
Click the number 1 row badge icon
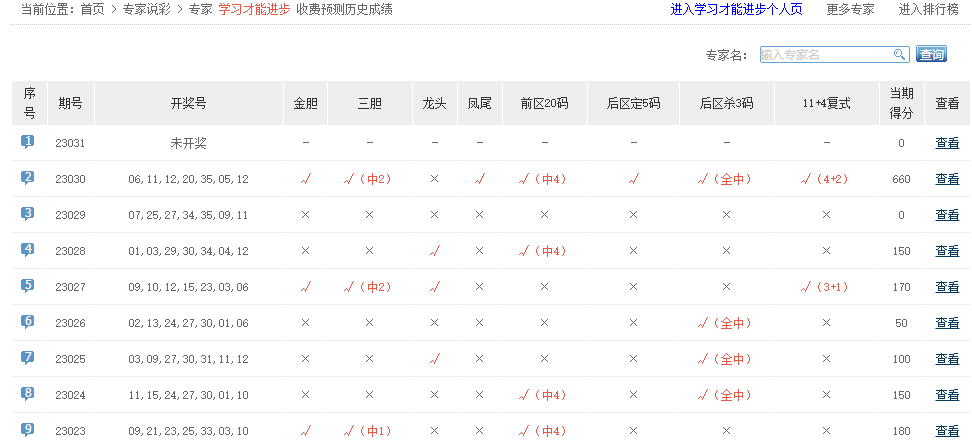click(x=28, y=142)
